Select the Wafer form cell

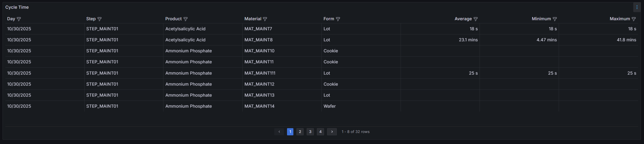click(329, 106)
